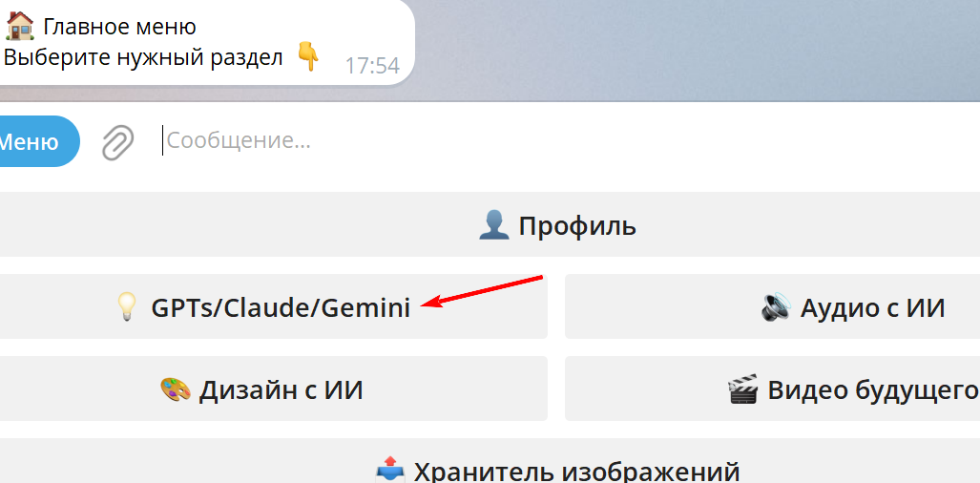The image size is (980, 483).
Task: Focus the Сообщение message input field
Action: point(562,140)
